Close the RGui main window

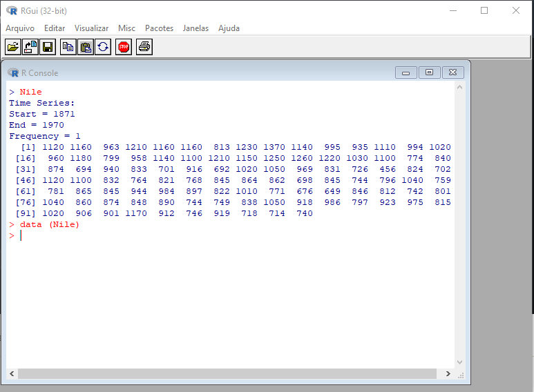pos(516,10)
